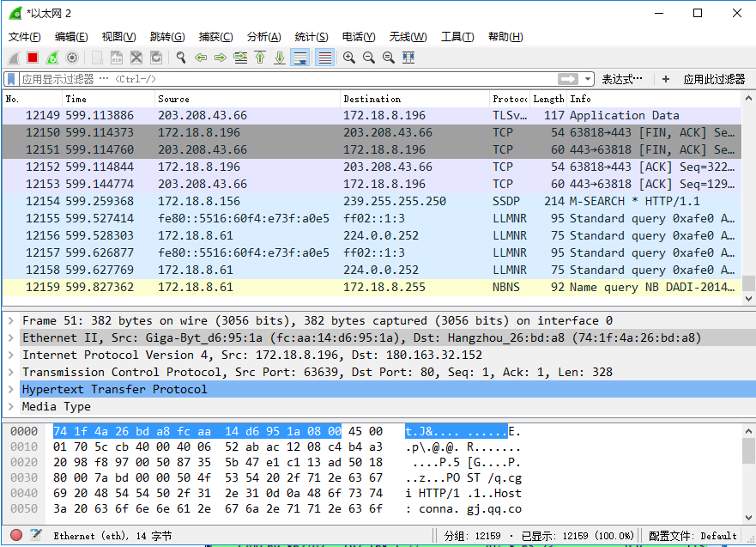
Task: Toggle auto-scroll during live capture
Action: (300, 58)
